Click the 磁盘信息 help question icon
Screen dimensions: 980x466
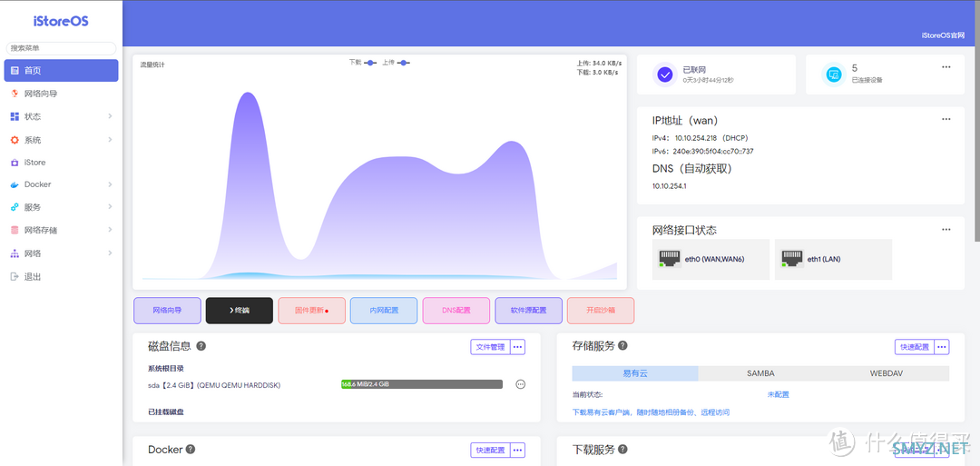pos(201,346)
